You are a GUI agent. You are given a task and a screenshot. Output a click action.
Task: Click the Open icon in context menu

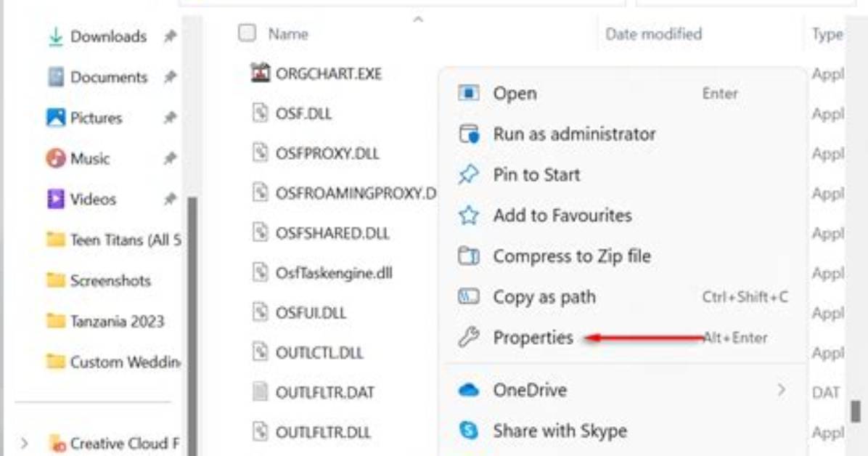(x=468, y=93)
